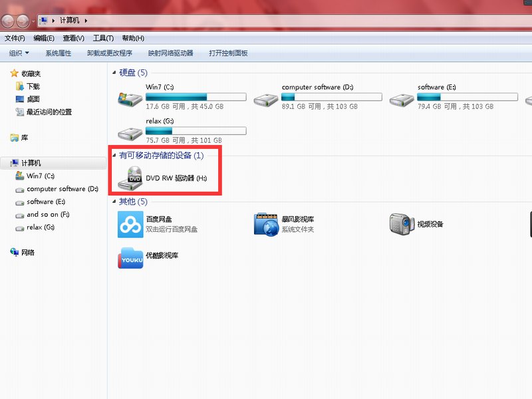The image size is (532, 399).
Task: Click the computer icon in address bar
Action: [x=43, y=21]
